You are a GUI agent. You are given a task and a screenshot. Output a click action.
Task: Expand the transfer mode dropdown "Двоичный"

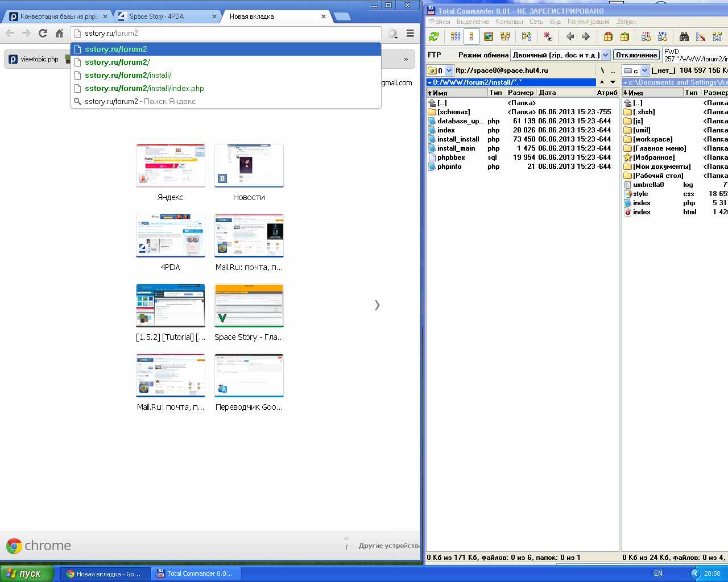pos(605,55)
